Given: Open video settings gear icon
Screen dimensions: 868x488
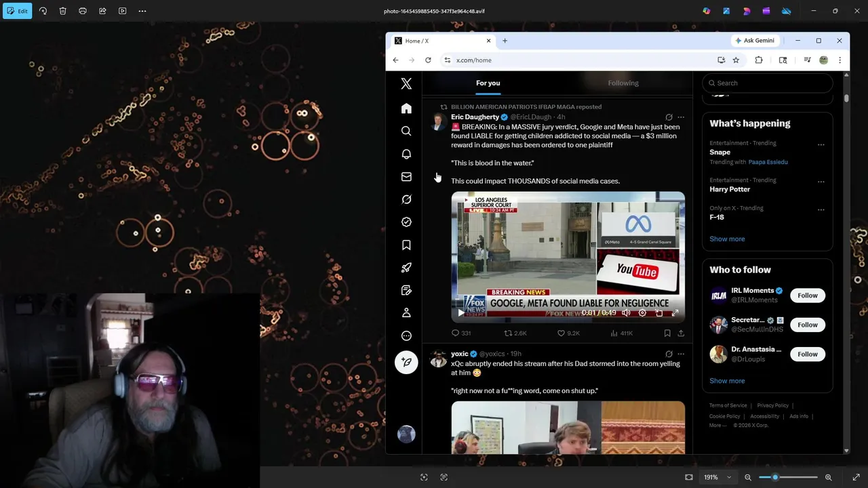Looking at the screenshot, I should 642,313.
